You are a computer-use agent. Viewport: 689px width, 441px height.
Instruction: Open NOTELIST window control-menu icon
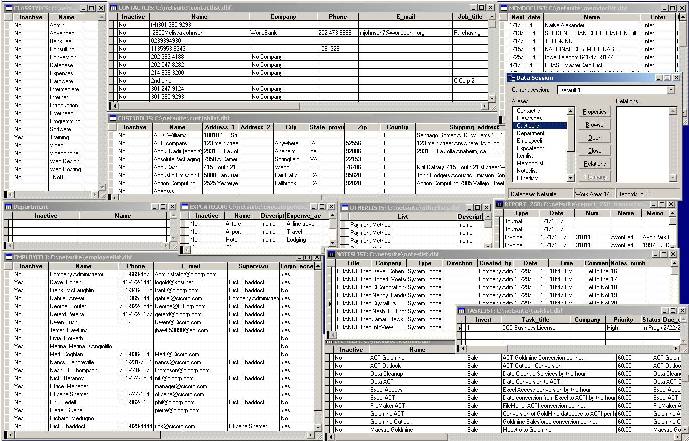332,254
